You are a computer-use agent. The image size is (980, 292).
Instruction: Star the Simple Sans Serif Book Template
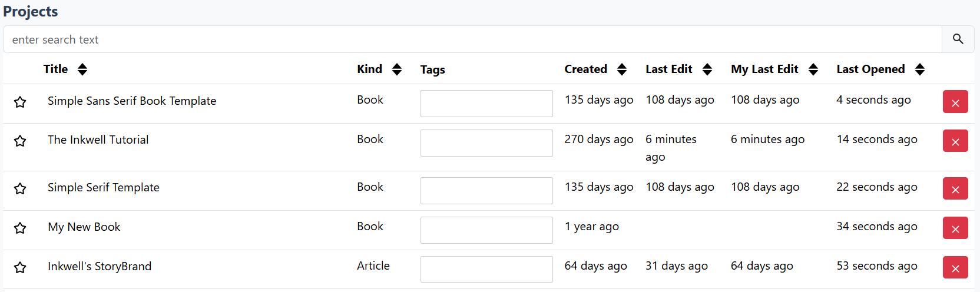[20, 102]
